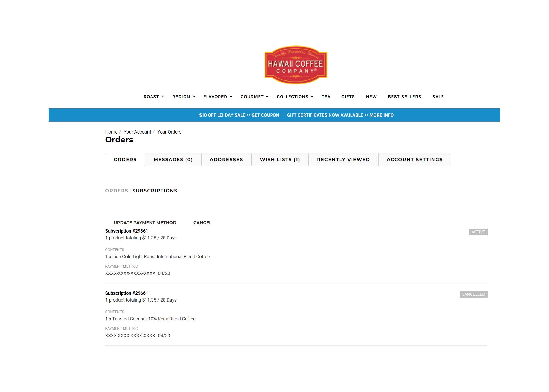The height and width of the screenshot is (392, 549).
Task: Switch to the Messages (0) tab
Action: [x=173, y=159]
